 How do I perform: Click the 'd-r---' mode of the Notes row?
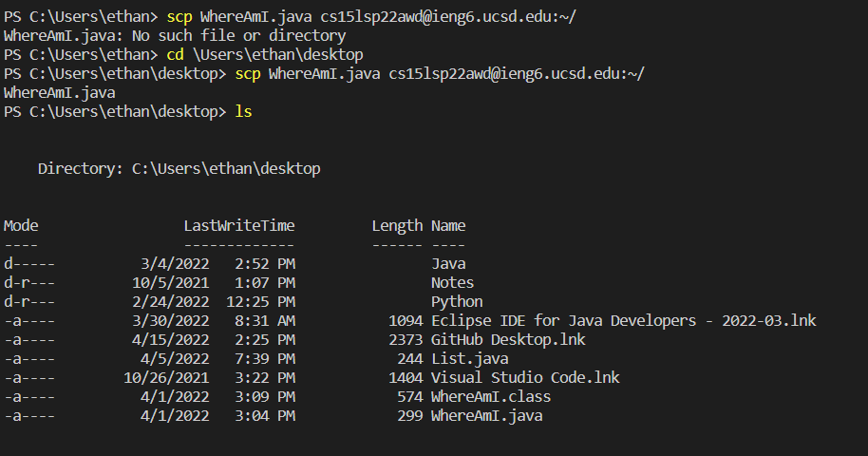click(29, 282)
